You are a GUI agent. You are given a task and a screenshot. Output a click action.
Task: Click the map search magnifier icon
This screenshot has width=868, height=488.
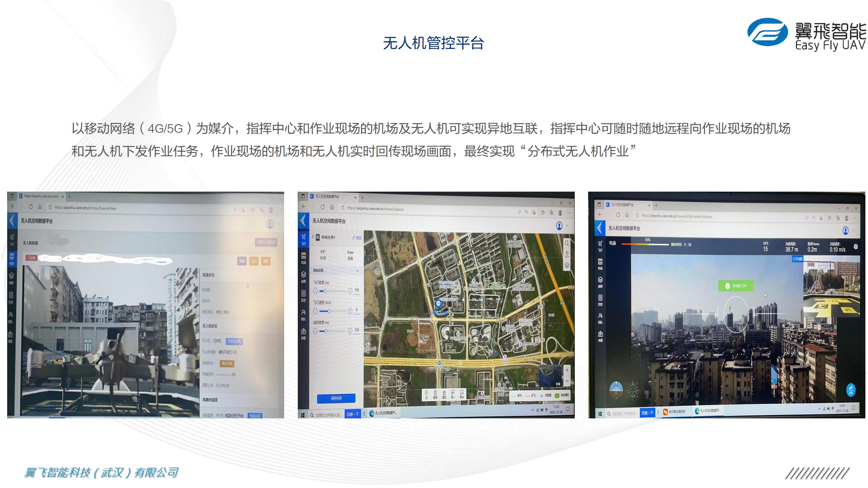(567, 243)
